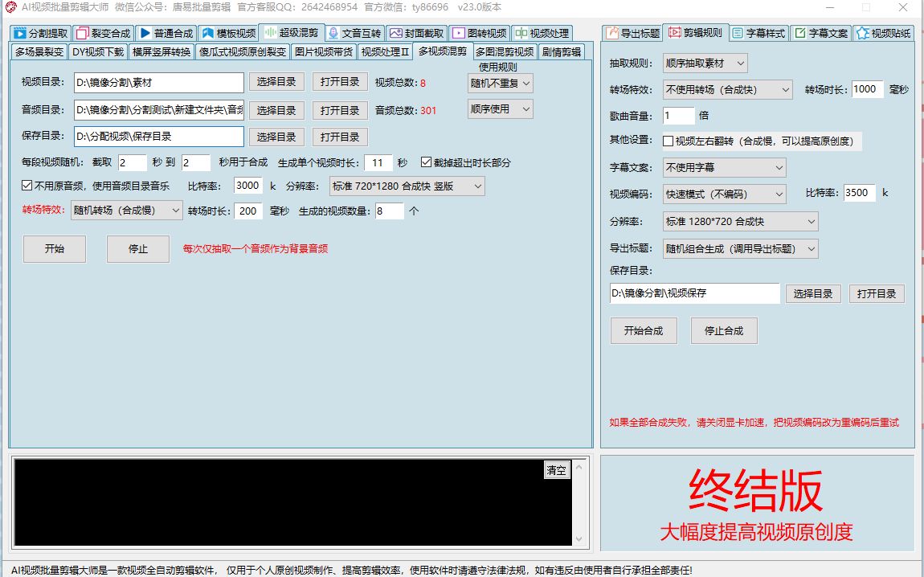This screenshot has width=924, height=577.
Task: Switch to the 字幕文案 tab
Action: click(820, 33)
